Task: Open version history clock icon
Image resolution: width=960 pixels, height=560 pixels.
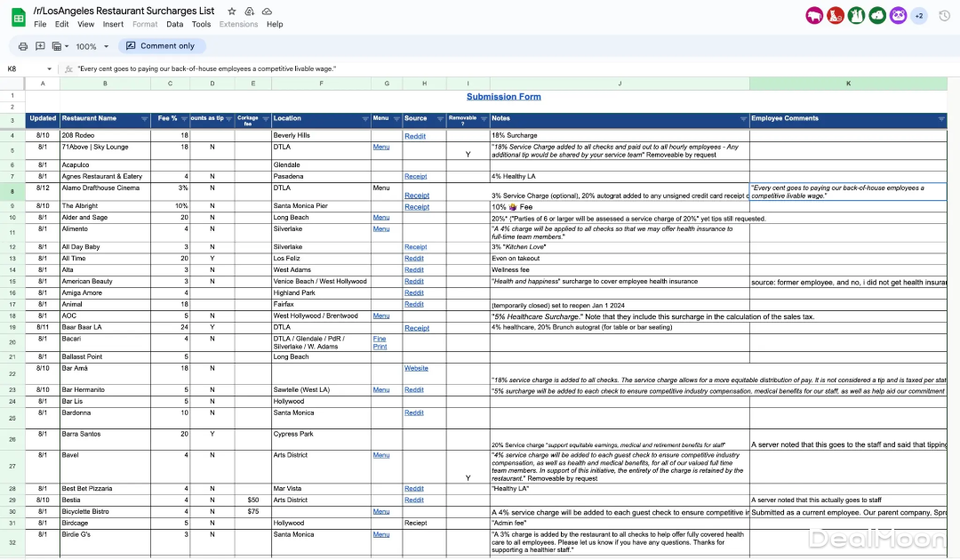Action: tap(944, 16)
